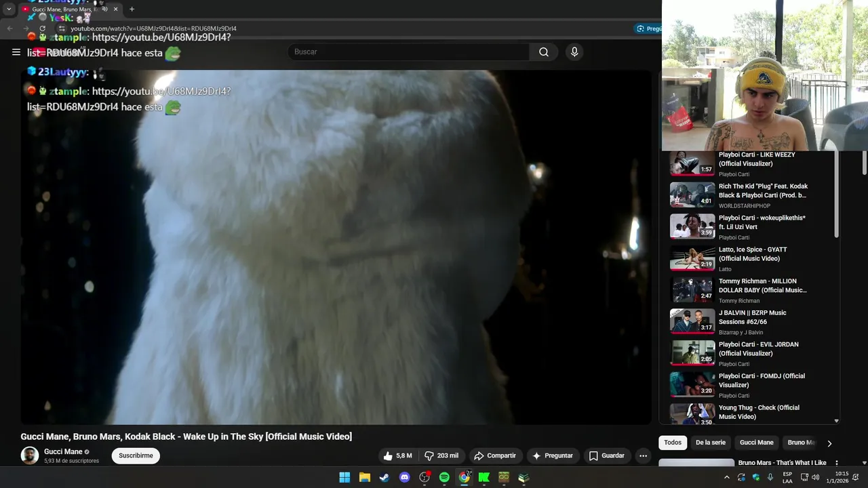Subscribe with the Suscribirme button

pos(136,456)
